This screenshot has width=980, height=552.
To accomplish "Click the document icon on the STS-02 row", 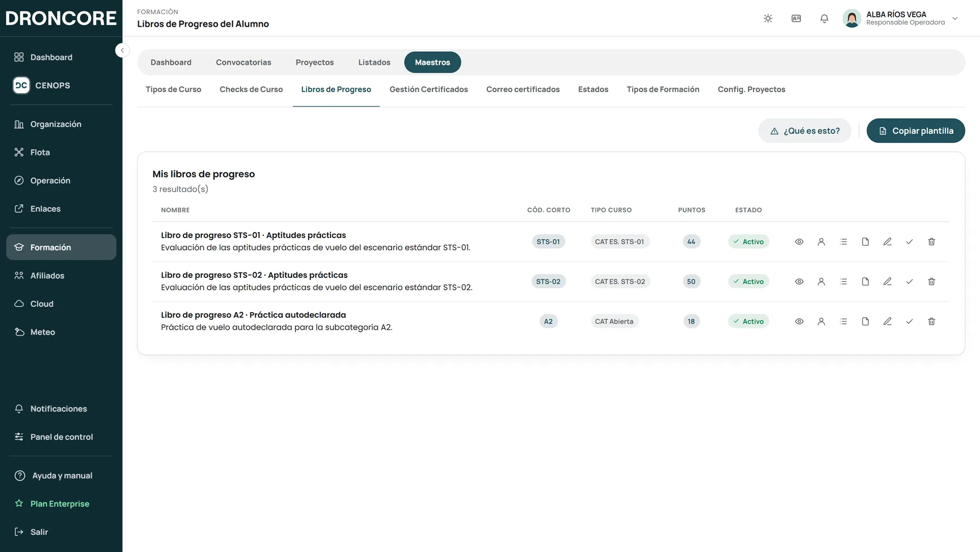I will point(865,281).
